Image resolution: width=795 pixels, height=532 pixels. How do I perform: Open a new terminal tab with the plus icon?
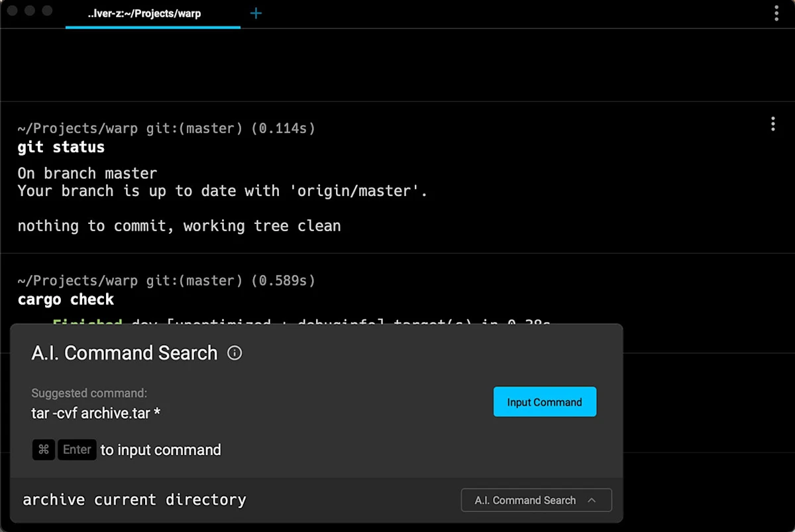point(256,12)
